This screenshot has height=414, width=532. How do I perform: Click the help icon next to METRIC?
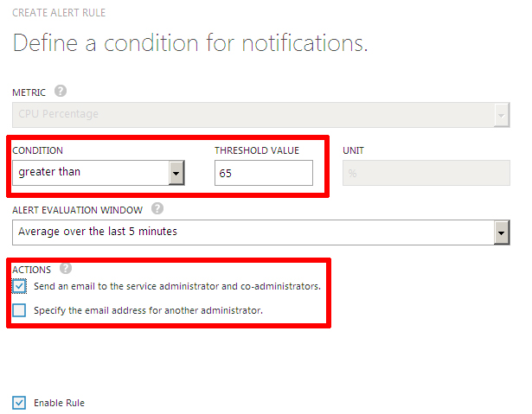tap(61, 92)
